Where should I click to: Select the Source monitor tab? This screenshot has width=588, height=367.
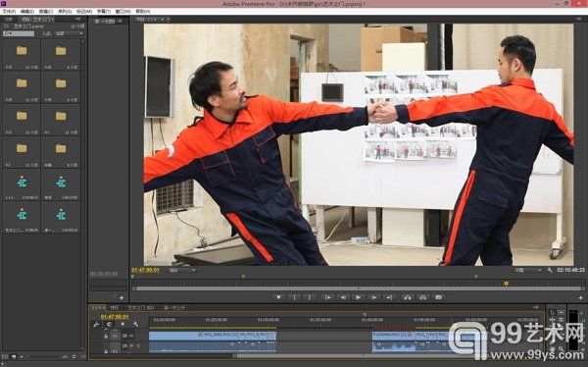tap(106, 21)
